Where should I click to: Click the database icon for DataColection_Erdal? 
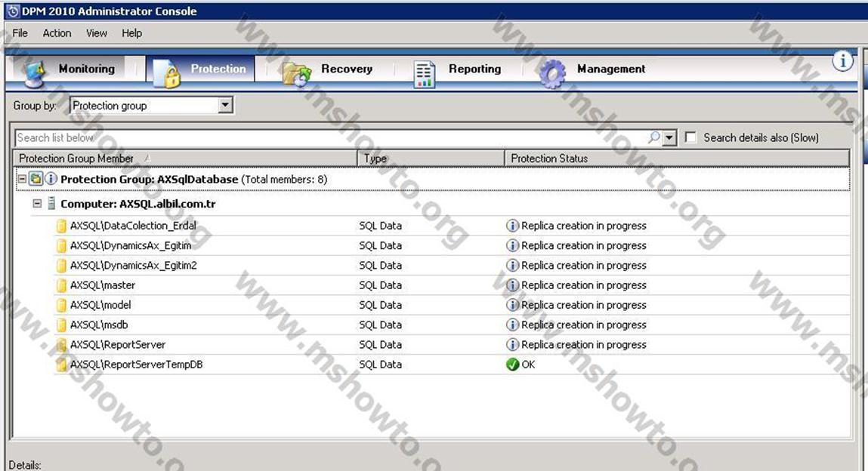(61, 226)
